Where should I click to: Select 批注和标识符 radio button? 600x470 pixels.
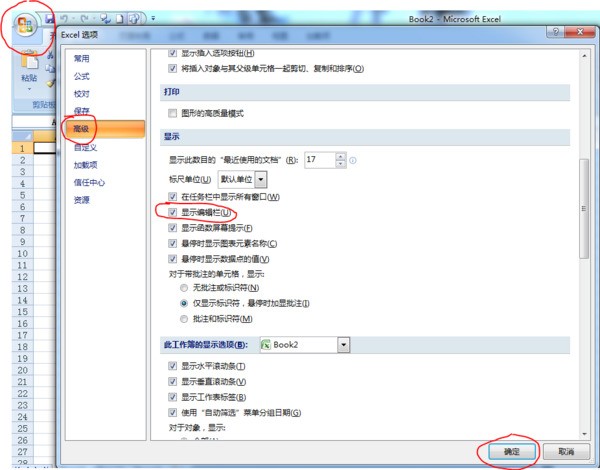184,319
